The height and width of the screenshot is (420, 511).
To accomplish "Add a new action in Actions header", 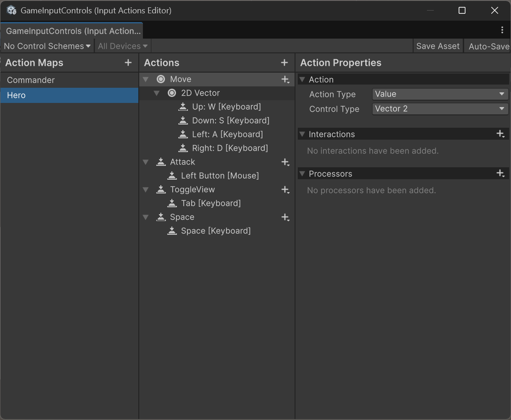I will pos(284,62).
